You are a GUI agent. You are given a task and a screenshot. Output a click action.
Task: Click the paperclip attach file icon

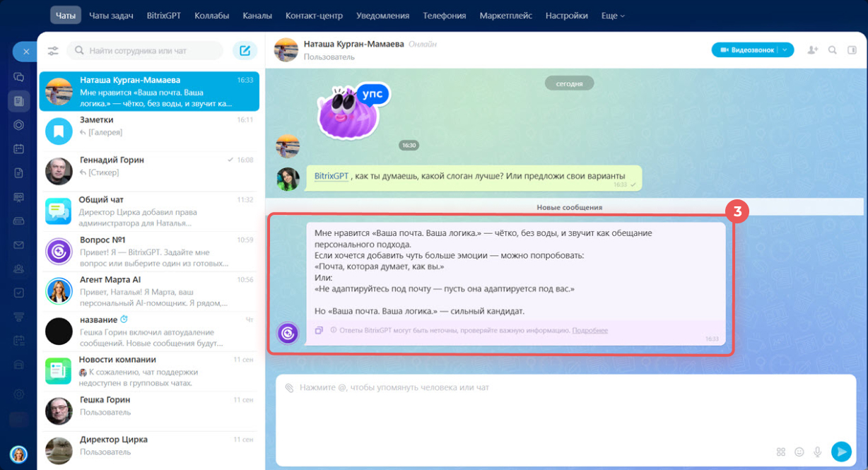click(288, 388)
